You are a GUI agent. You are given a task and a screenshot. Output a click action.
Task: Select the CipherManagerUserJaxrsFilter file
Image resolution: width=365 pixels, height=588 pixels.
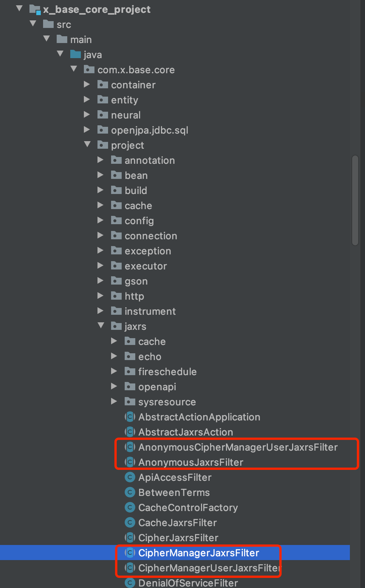point(209,568)
